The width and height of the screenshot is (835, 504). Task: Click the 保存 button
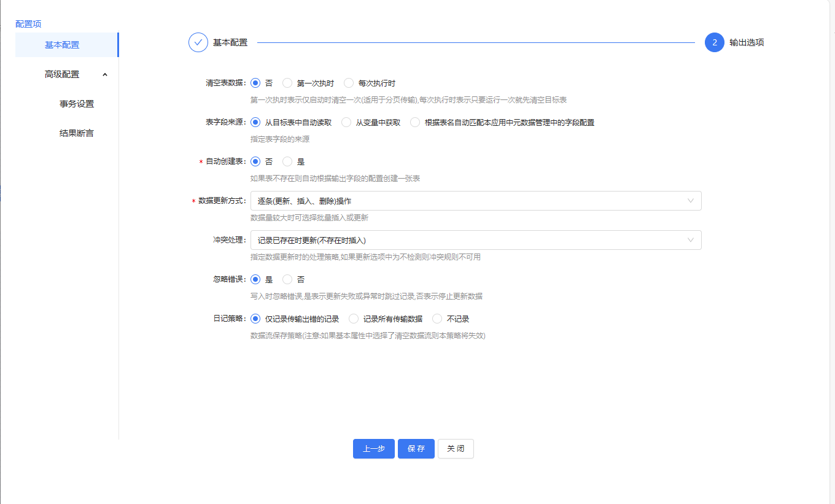pyautogui.click(x=416, y=449)
